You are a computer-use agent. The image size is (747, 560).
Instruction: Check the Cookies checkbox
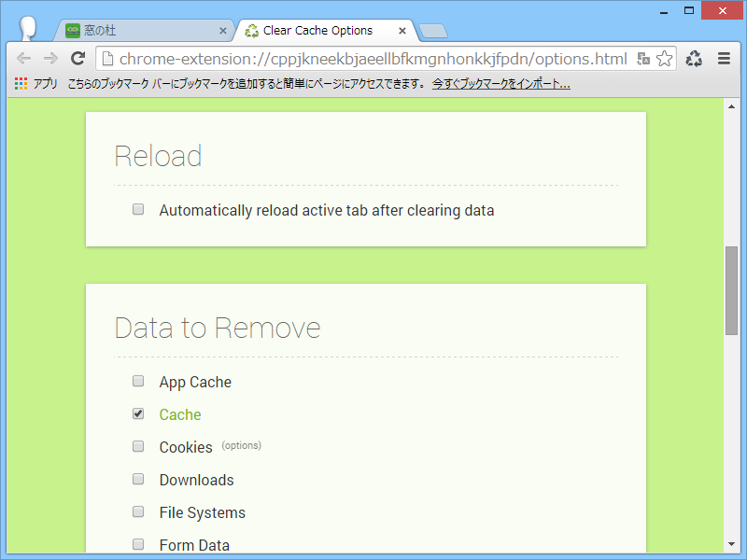[x=138, y=446]
